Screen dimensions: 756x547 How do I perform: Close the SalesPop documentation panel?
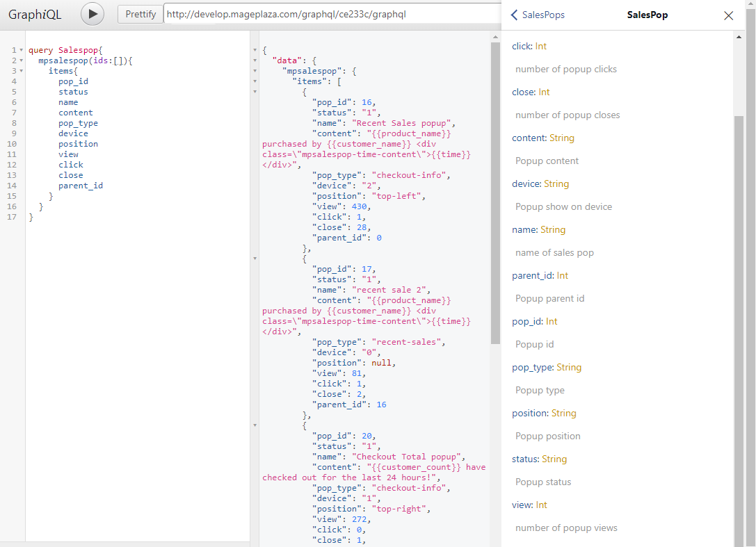[x=728, y=15]
